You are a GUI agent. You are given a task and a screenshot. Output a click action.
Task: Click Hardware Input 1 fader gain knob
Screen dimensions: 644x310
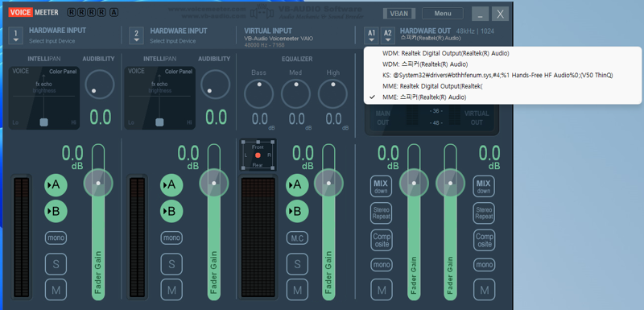[98, 183]
